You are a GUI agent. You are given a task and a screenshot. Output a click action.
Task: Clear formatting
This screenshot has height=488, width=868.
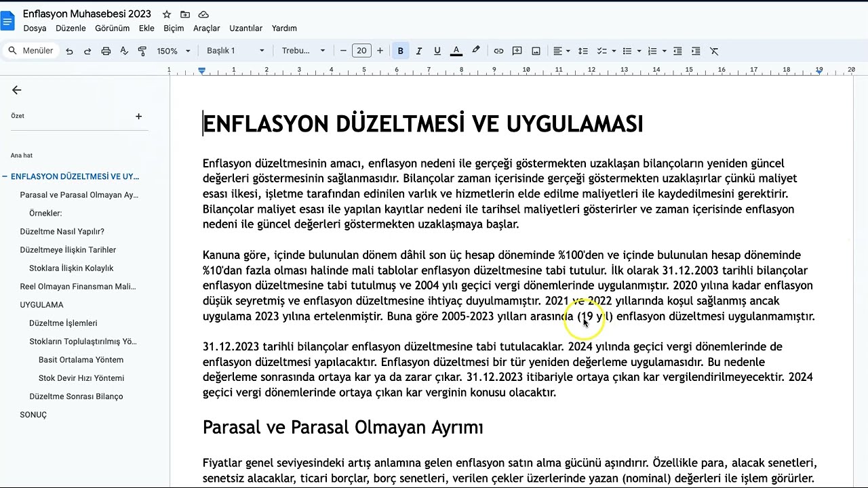pos(714,51)
